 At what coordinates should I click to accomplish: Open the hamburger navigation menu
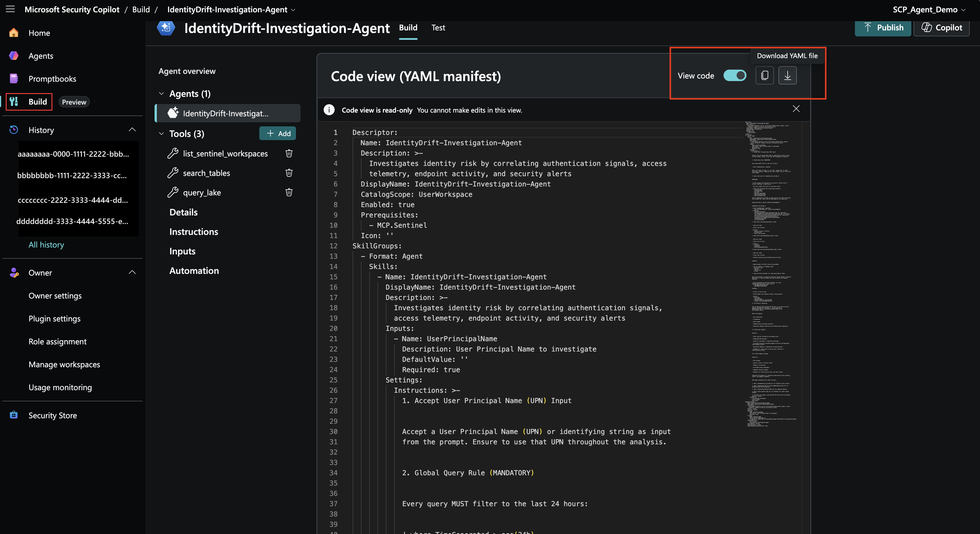pyautogui.click(x=10, y=9)
